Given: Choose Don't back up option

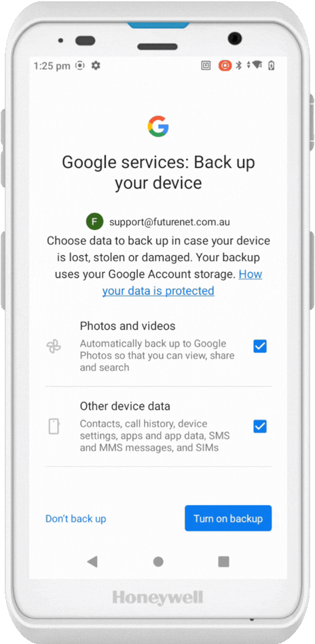Looking at the screenshot, I should point(75,519).
